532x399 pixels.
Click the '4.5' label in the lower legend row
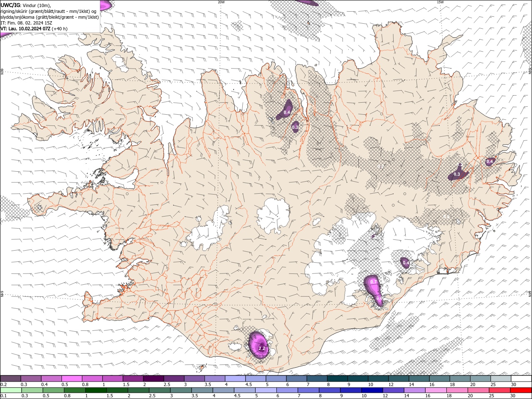(x=237, y=396)
